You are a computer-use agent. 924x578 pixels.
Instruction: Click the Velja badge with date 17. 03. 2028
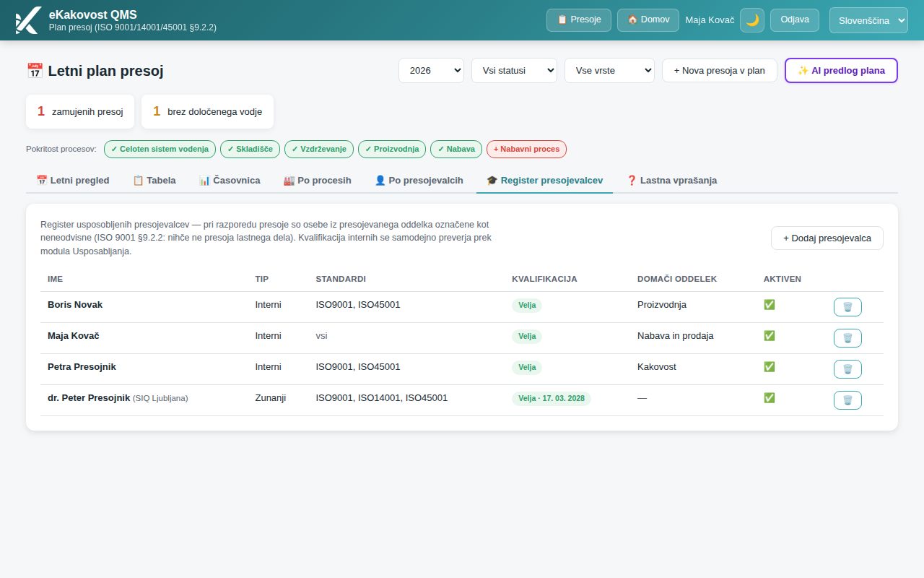[552, 398]
